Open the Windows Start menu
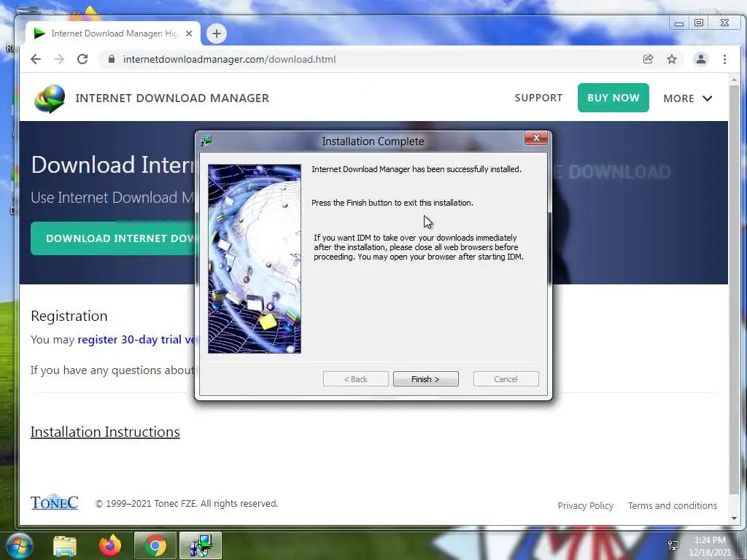 click(19, 545)
